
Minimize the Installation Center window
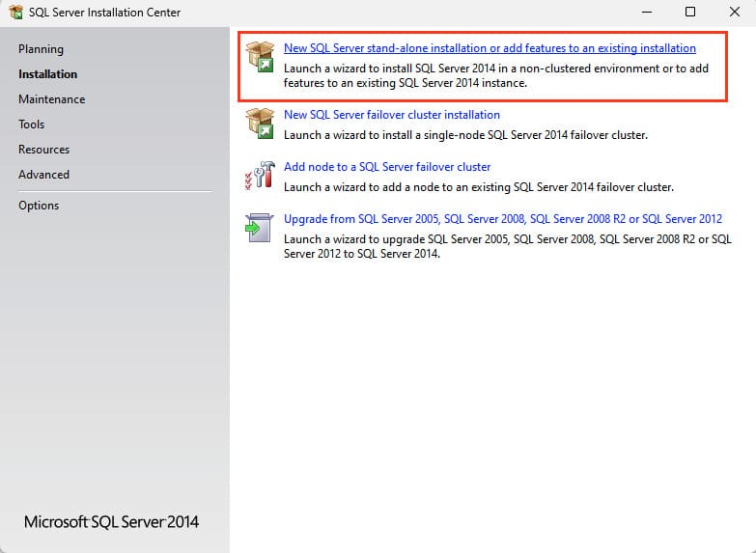647,12
